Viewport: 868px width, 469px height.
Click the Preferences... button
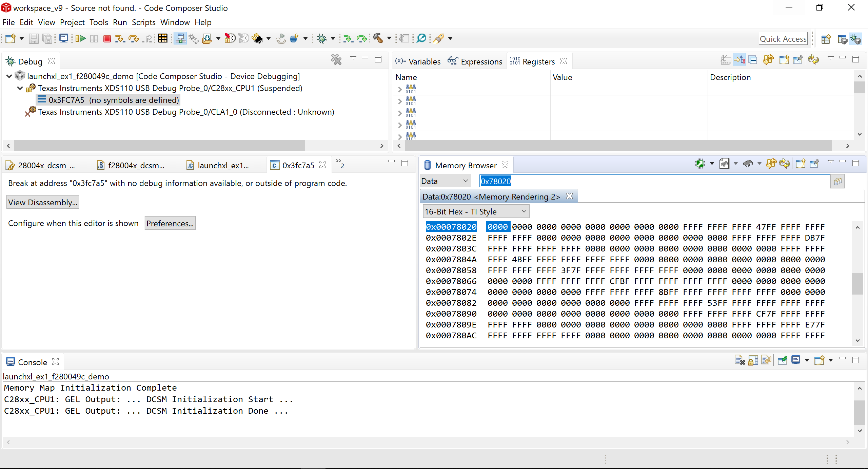point(170,224)
